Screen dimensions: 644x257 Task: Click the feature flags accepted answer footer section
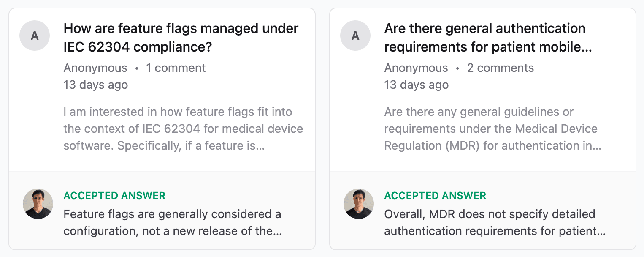[162, 211]
